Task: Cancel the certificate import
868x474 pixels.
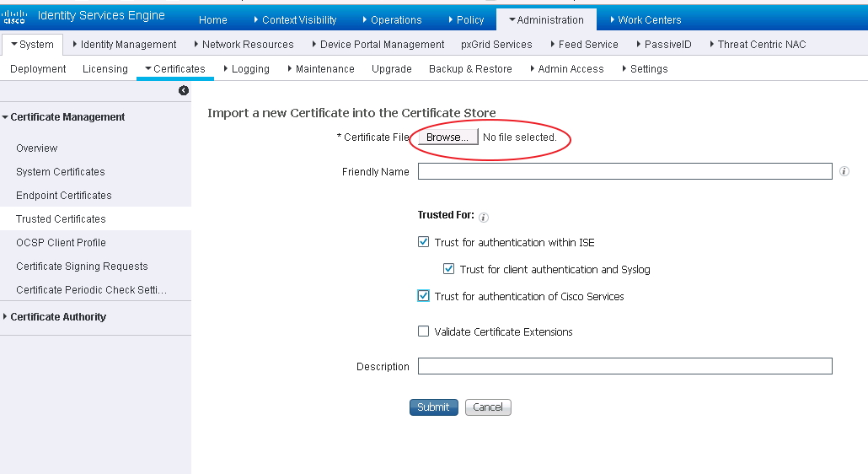Action: [488, 407]
